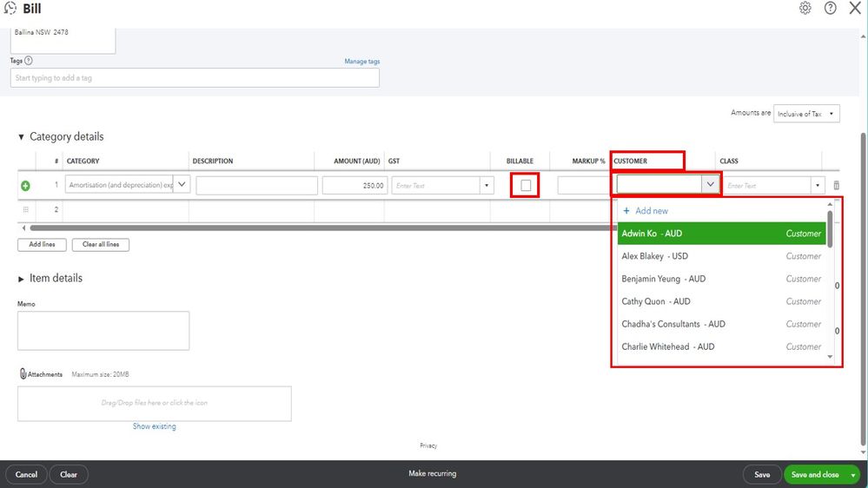Click the table scroll left arrow
The height and width of the screenshot is (488, 868).
pos(23,228)
